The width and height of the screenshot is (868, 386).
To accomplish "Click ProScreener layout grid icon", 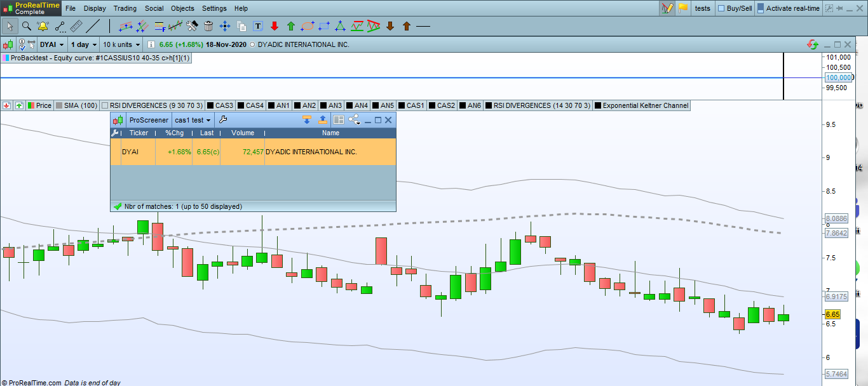I will (x=339, y=120).
